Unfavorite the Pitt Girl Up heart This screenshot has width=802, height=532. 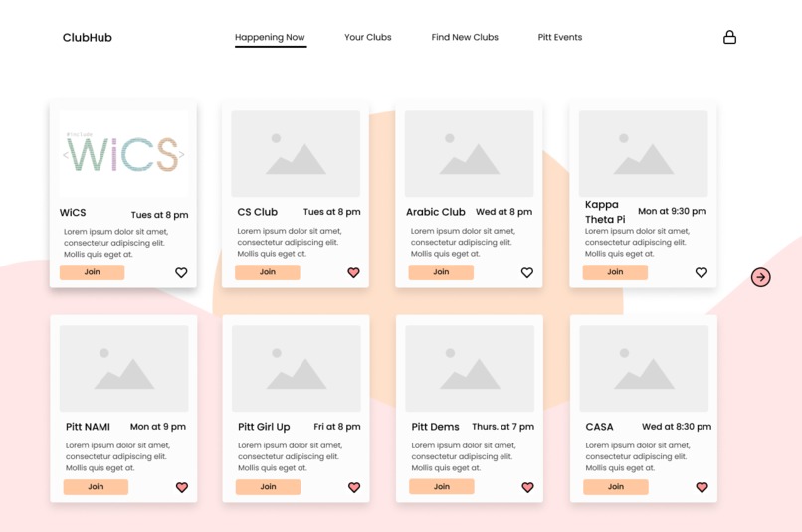tap(354, 487)
